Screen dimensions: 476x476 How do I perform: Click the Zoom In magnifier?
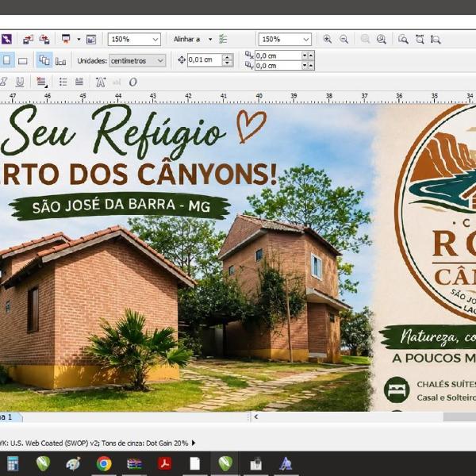coord(327,39)
